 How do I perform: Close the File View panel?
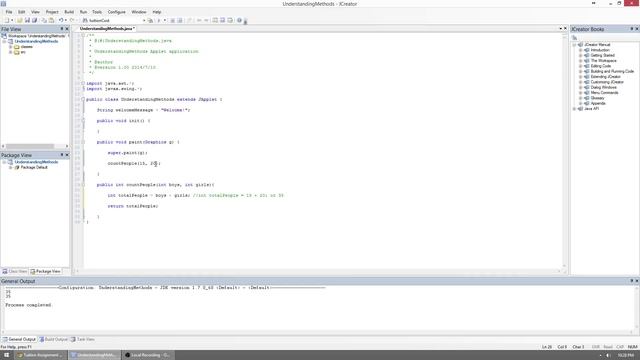pyautogui.click(x=67, y=29)
